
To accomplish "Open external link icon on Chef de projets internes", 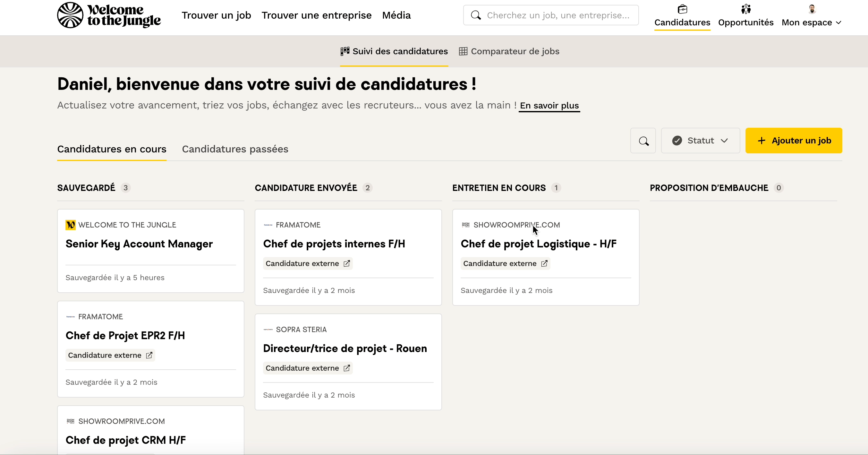I will click(x=346, y=263).
